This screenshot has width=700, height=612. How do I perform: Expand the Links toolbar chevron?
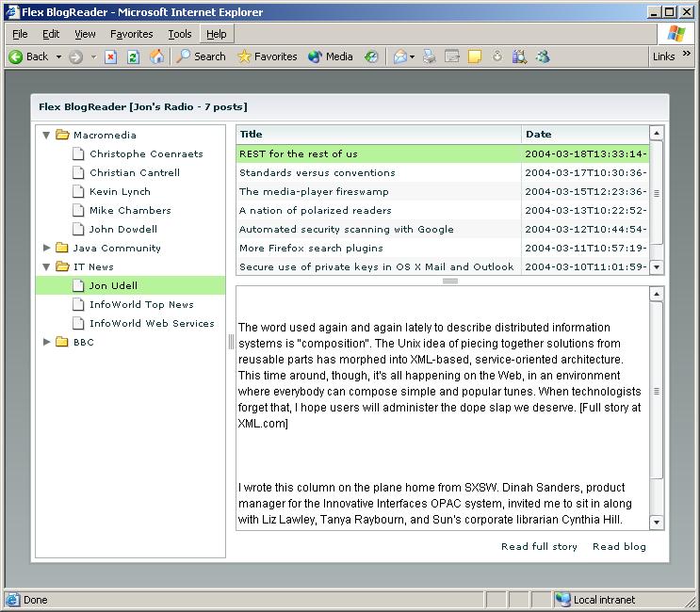(x=687, y=53)
